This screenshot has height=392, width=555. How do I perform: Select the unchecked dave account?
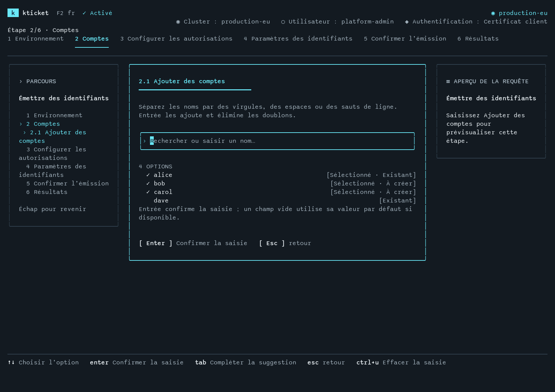click(277, 200)
